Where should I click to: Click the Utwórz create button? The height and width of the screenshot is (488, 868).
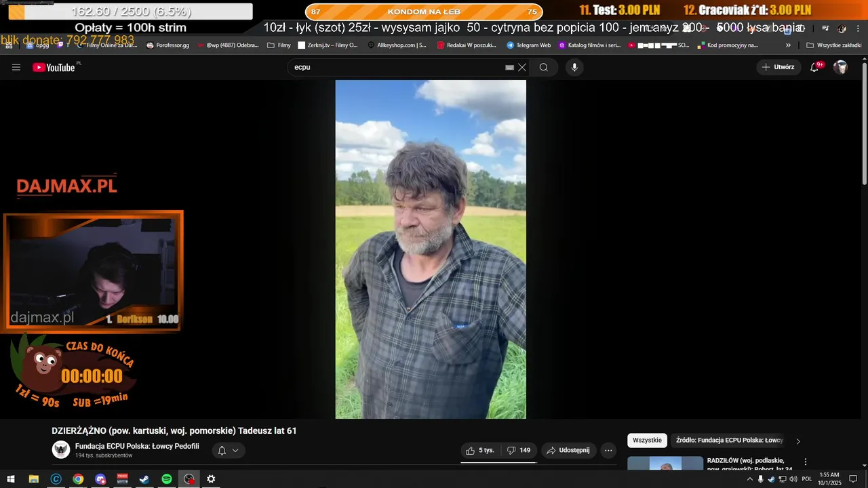click(778, 67)
